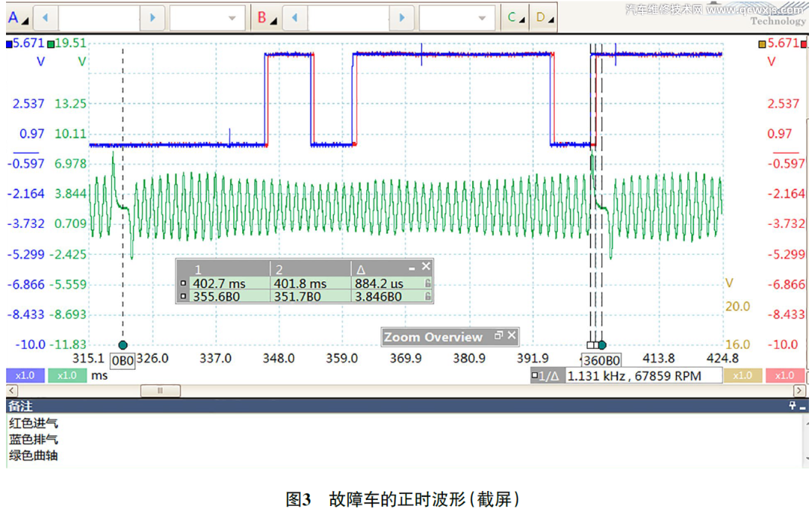This screenshot has height=515, width=812.
Task: Click the bottom horizontal scrollbar
Action: pos(159,390)
